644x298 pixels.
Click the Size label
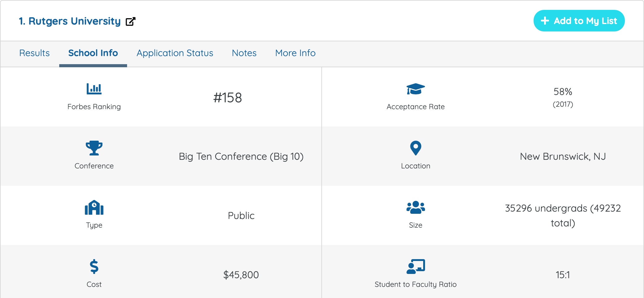point(415,225)
